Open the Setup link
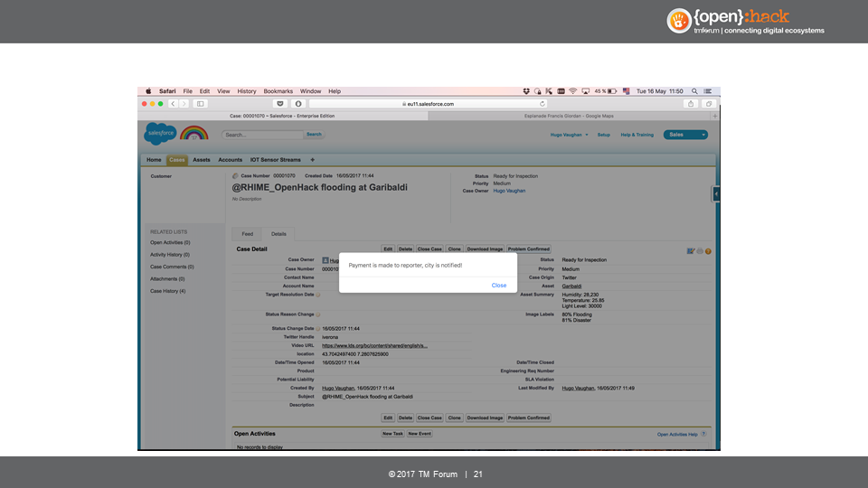The image size is (868, 488). (603, 135)
